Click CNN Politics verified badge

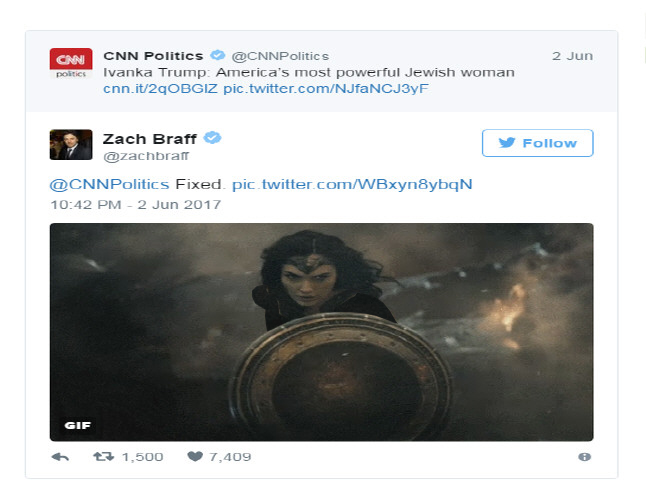pos(218,55)
